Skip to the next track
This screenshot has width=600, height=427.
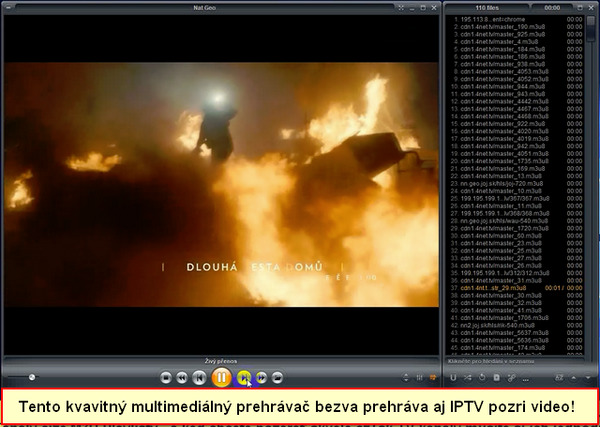point(243,377)
